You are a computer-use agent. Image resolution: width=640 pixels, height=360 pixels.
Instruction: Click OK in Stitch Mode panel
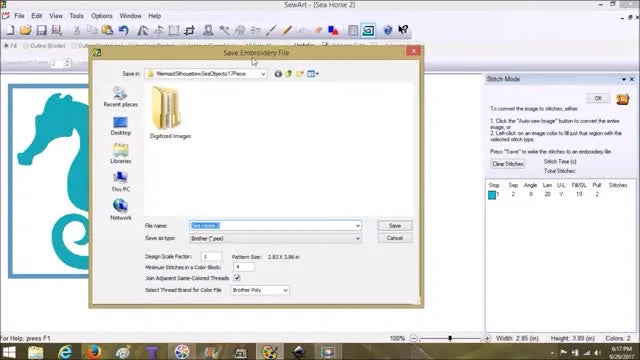(598, 98)
